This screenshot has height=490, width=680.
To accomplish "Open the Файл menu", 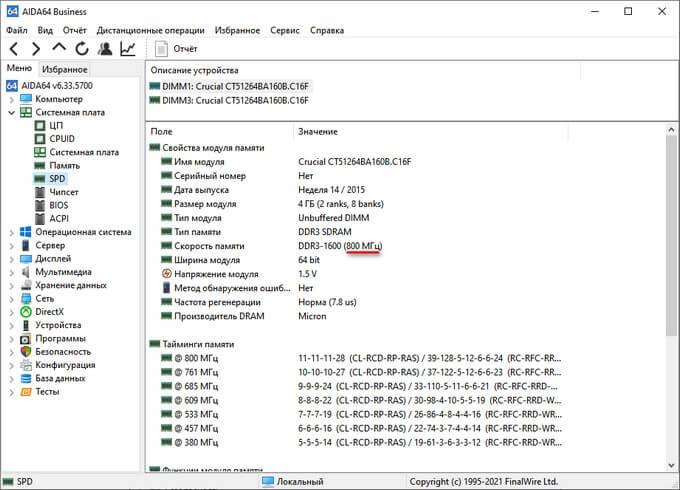I will 17,30.
